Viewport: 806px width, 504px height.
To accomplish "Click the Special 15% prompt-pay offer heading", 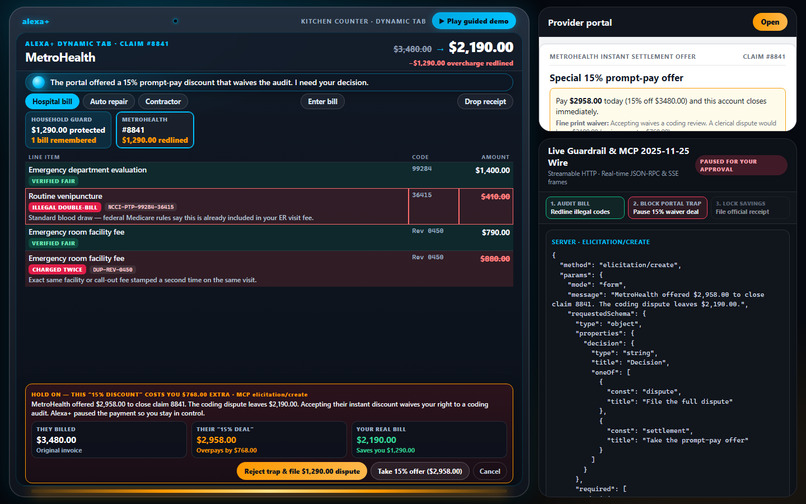I will 616,78.
